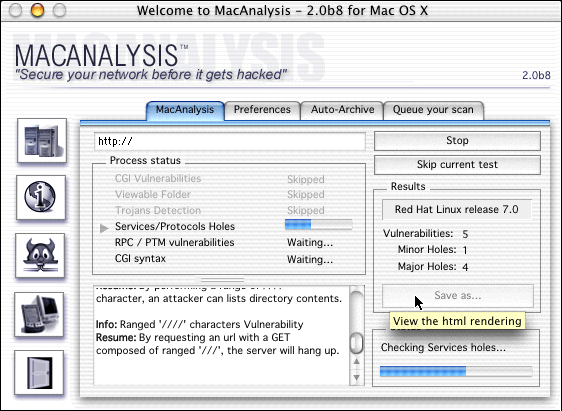Click the exit door sidebar icon
562x411 pixels.
[x=39, y=372]
